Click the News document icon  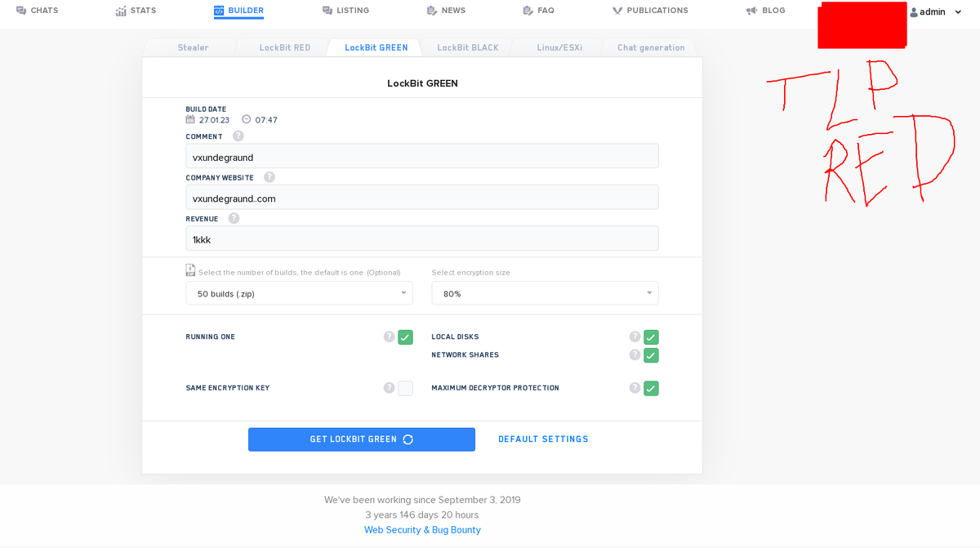432,11
